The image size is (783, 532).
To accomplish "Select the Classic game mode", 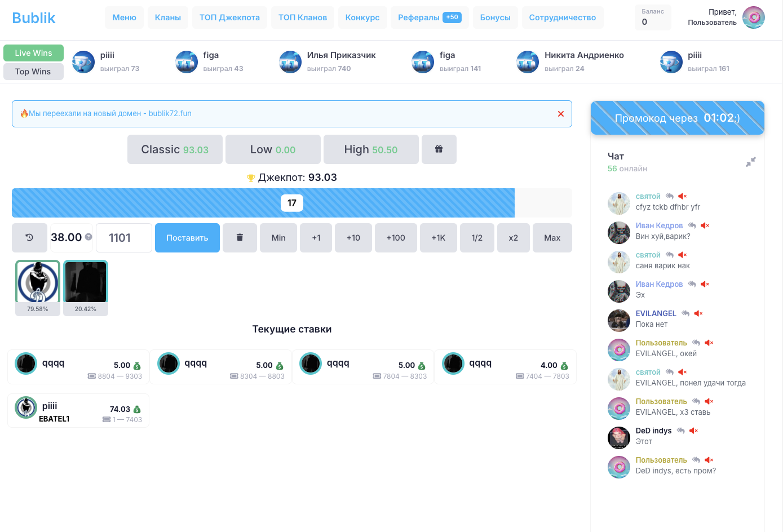I will click(x=175, y=149).
